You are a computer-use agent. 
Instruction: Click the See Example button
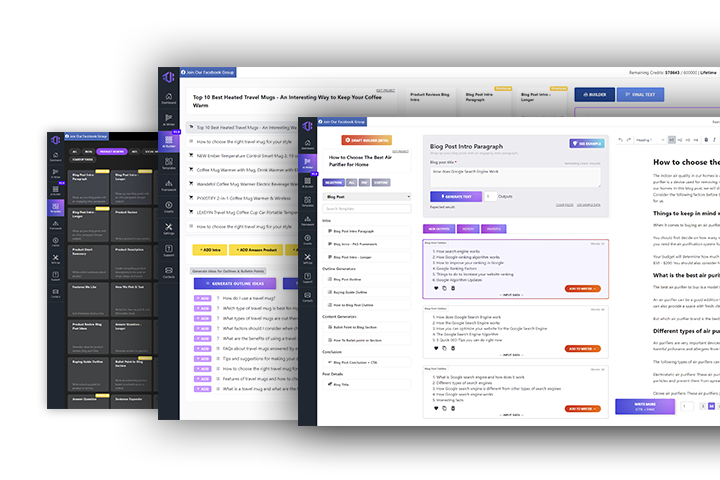587,143
